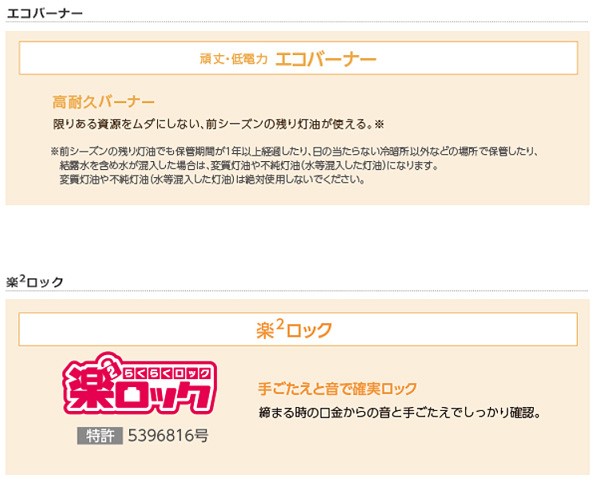
Task: Click the 手ごたえと音で確実ロック heading
Action: click(x=338, y=388)
